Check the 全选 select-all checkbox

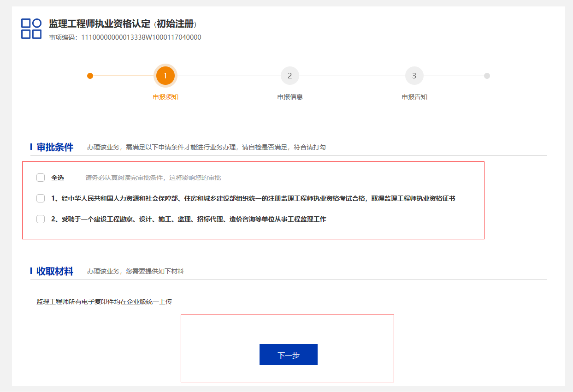click(40, 177)
